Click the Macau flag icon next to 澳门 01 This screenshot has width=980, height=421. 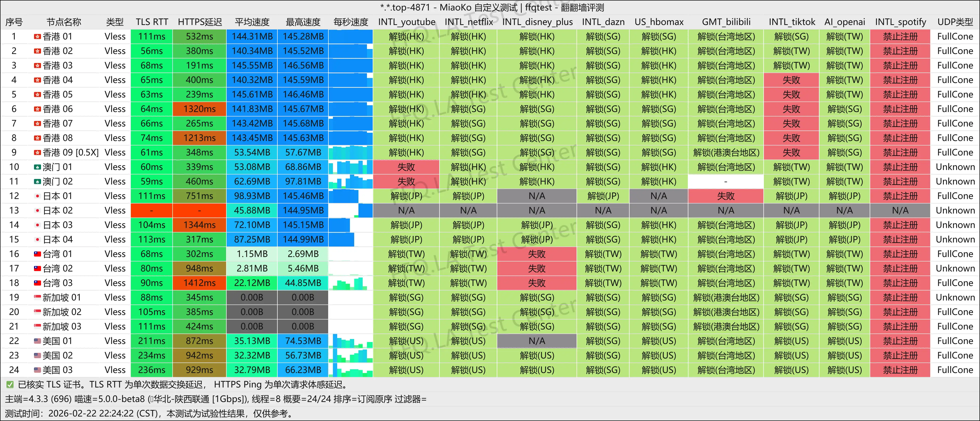[x=38, y=167]
